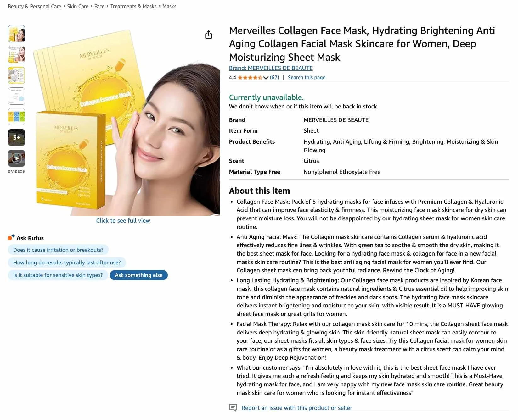
Task: Report an issue with this product
Action: (x=296, y=408)
